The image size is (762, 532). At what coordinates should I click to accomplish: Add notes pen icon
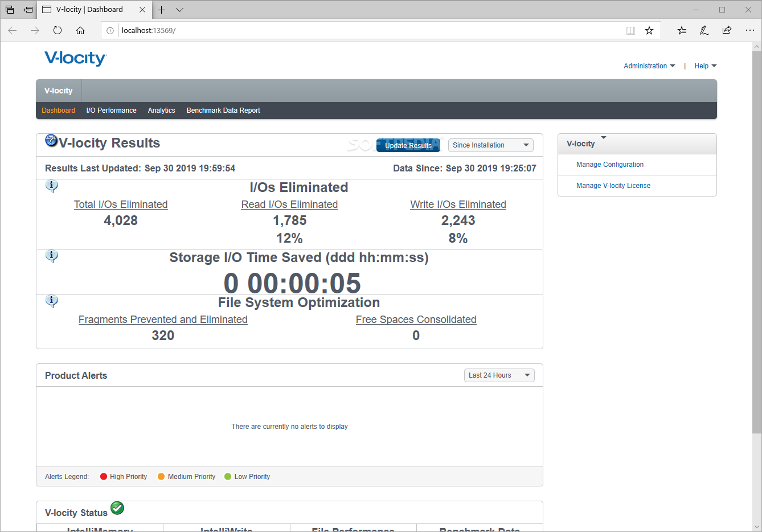704,30
